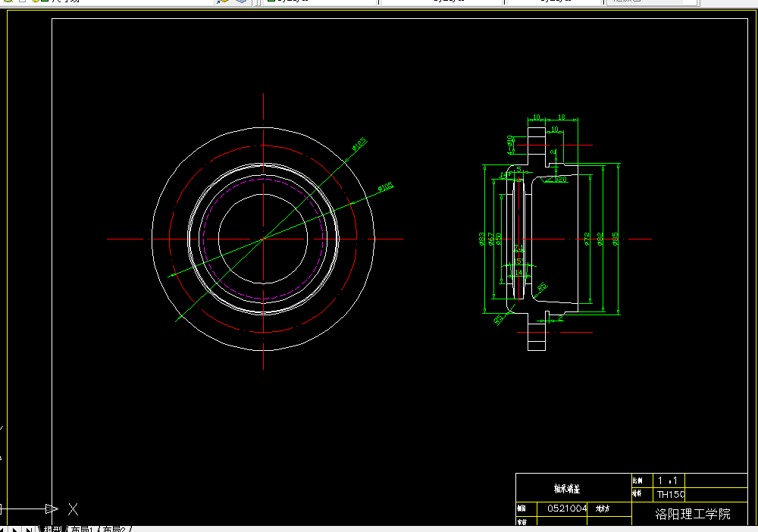
Task: Select the TH150 material text
Action: [x=671, y=494]
